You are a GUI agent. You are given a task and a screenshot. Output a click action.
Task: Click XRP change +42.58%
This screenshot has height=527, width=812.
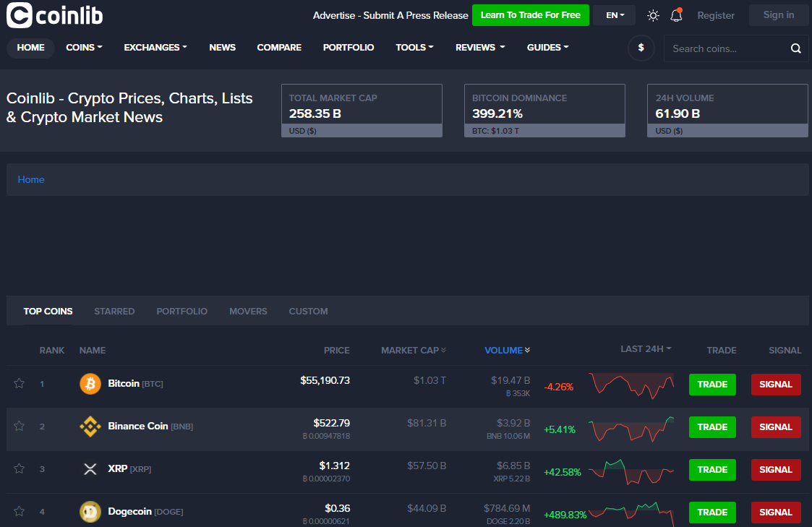pos(563,472)
